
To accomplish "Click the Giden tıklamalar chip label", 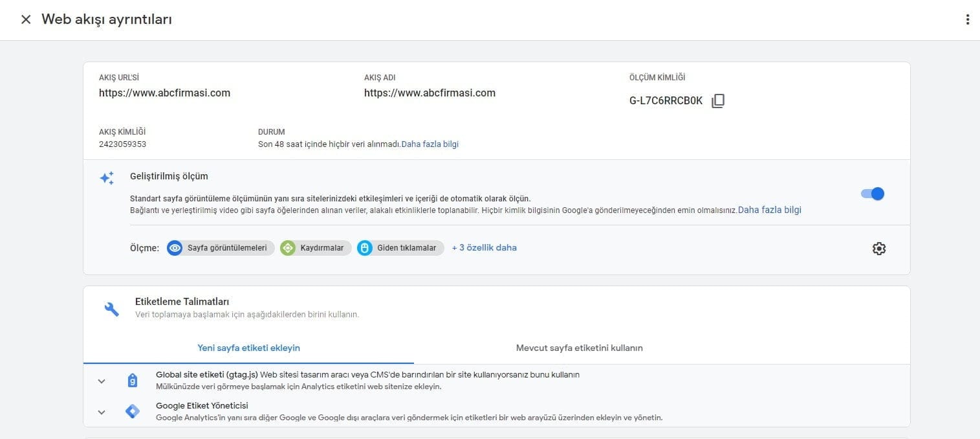I will pos(407,248).
